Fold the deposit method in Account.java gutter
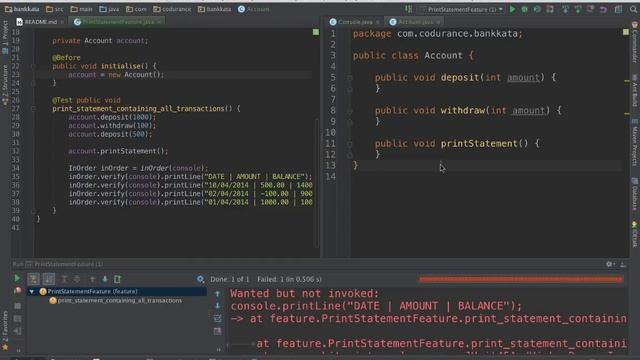 coord(350,78)
